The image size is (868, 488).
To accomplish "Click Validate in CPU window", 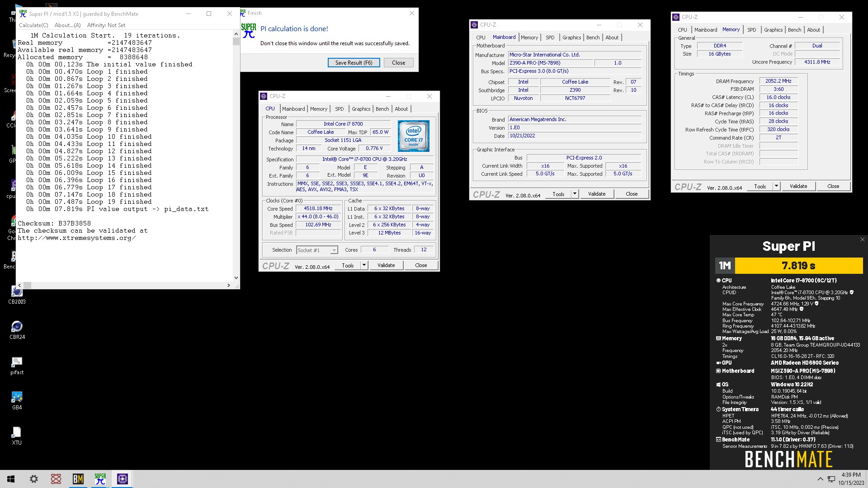I will pyautogui.click(x=386, y=265).
